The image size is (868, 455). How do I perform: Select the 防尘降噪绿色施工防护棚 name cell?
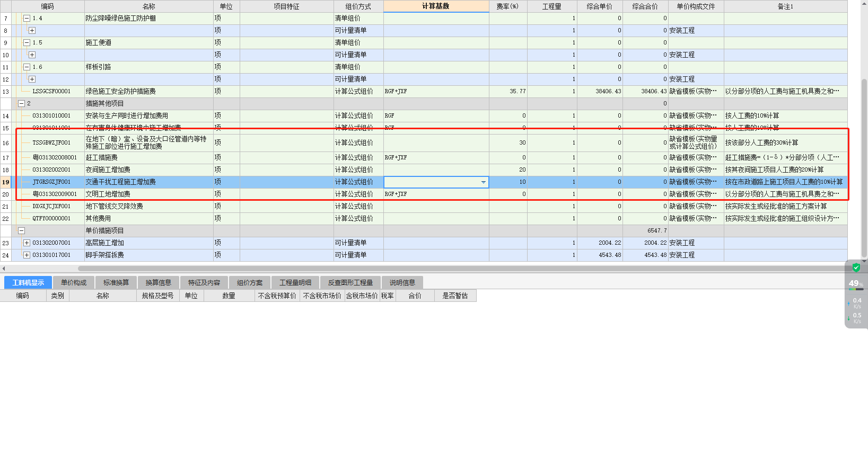[x=149, y=18]
